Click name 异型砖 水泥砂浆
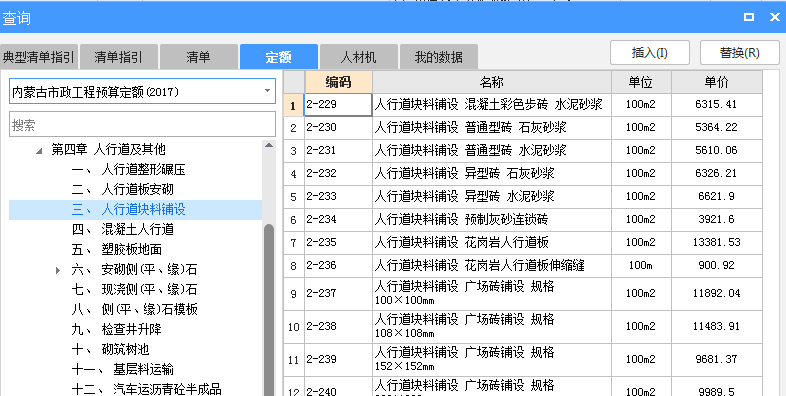Screen dimensions: 786x396 pyautogui.click(x=509, y=197)
